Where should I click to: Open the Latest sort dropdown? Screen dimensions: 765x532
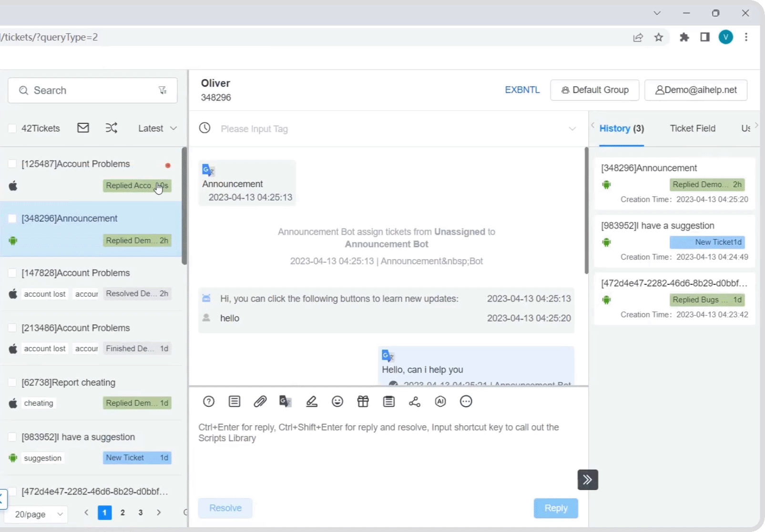(156, 128)
